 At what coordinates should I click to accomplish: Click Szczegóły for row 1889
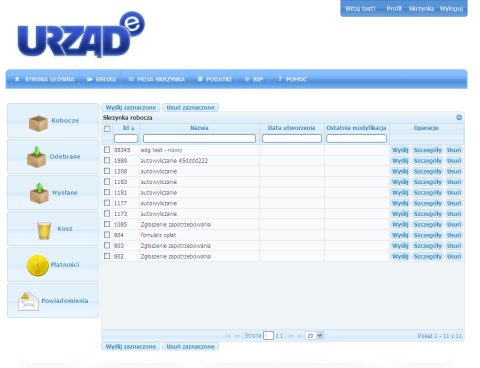pyautogui.click(x=428, y=161)
